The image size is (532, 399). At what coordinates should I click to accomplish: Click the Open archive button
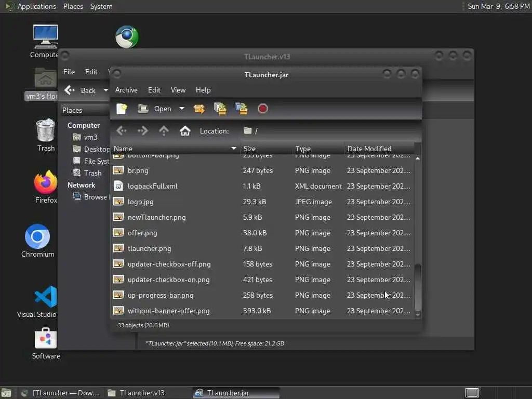click(x=155, y=109)
